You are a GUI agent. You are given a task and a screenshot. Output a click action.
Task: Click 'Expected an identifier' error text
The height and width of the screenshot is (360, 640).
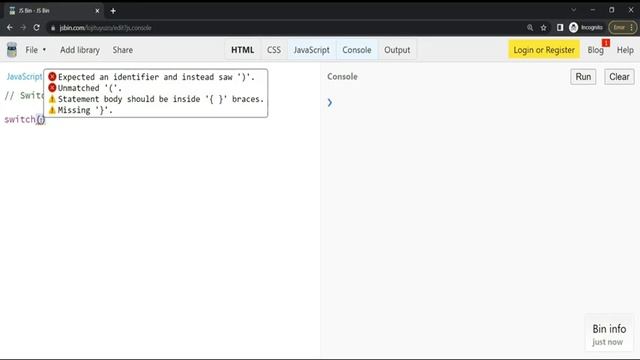(156, 77)
